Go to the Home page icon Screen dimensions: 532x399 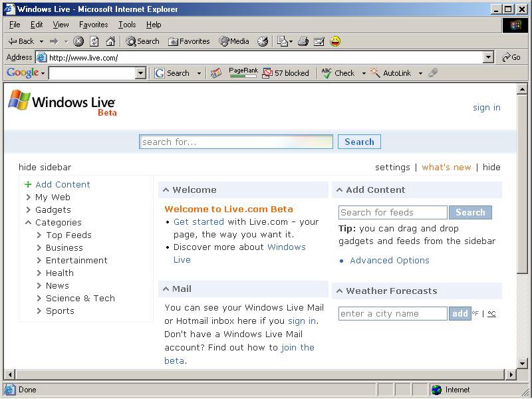click(110, 41)
